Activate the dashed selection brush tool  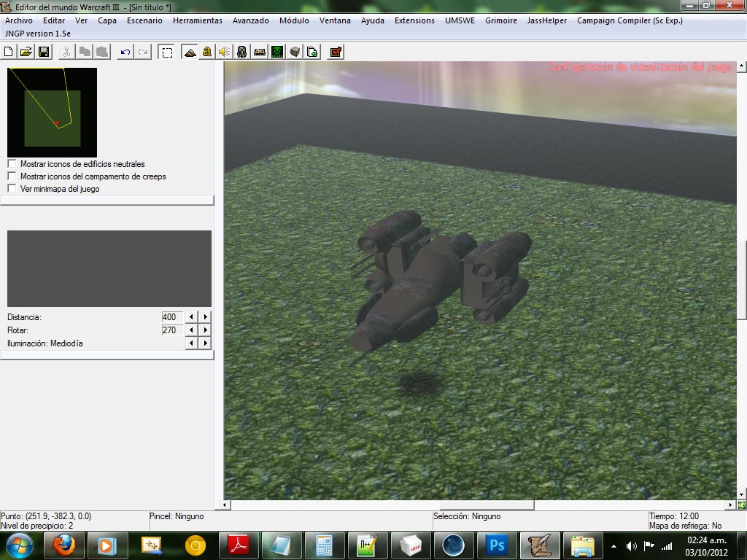click(x=166, y=52)
